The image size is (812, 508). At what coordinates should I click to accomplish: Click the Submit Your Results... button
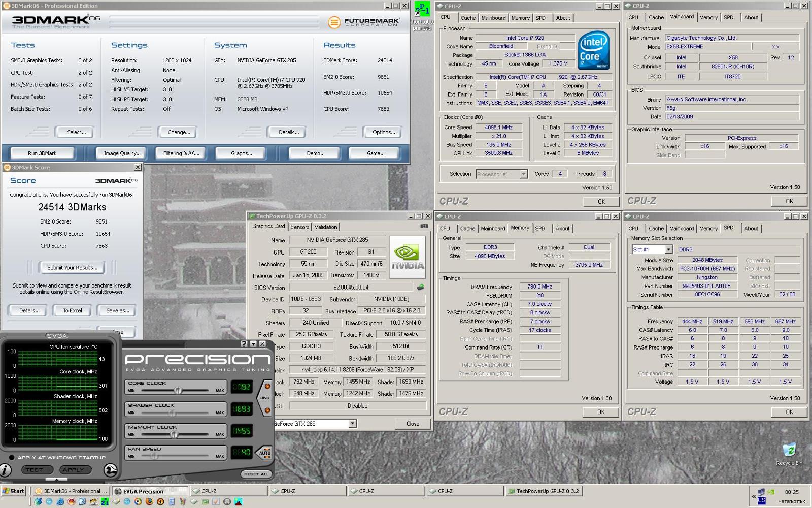[73, 267]
